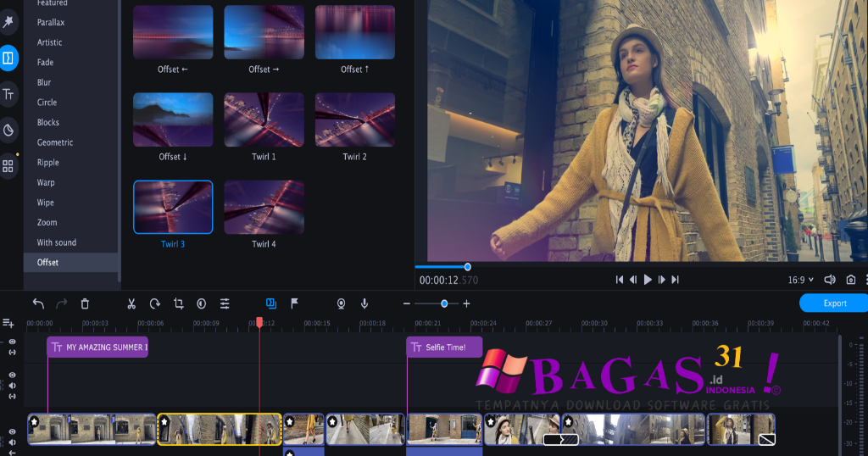This screenshot has width=868, height=456.
Task: Select the Twirl 2 transition thumbnail
Action: coord(355,120)
